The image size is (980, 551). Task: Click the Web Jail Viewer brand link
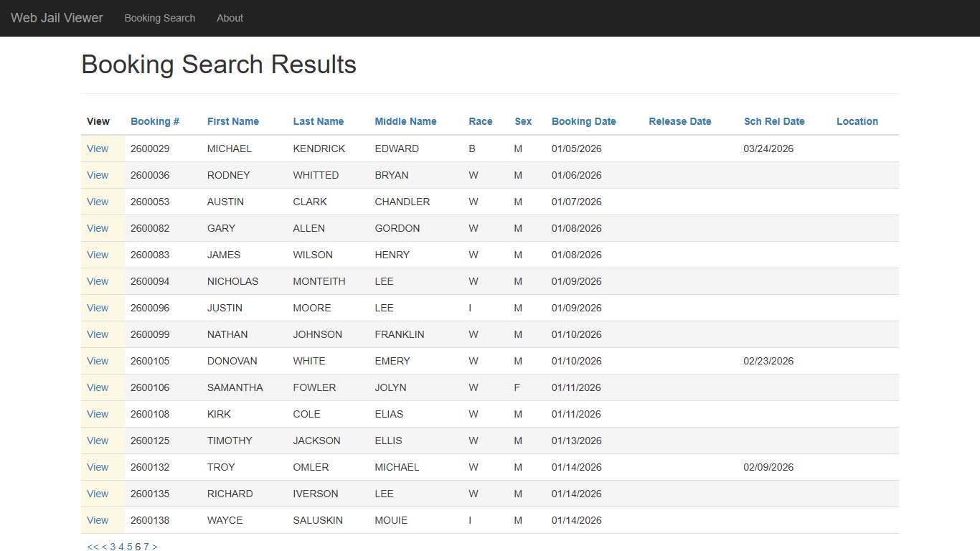click(57, 18)
